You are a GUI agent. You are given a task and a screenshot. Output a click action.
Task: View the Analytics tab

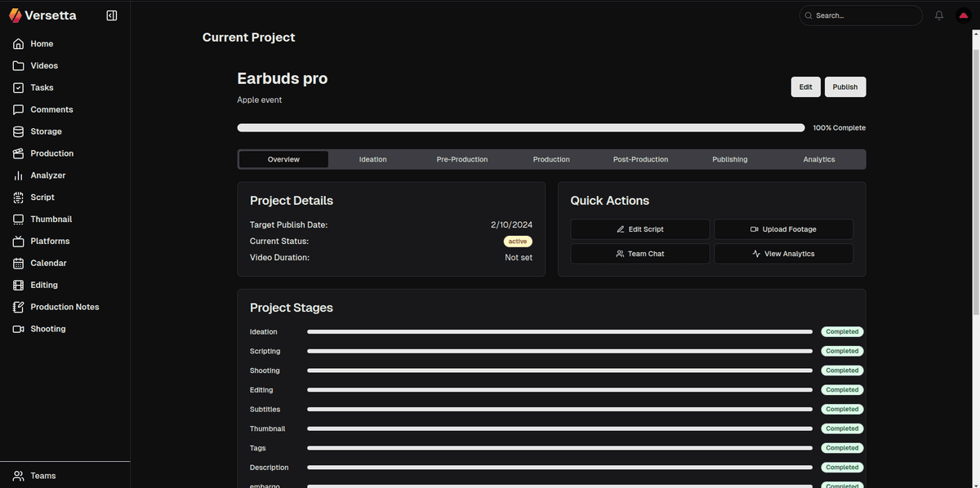[x=819, y=159]
